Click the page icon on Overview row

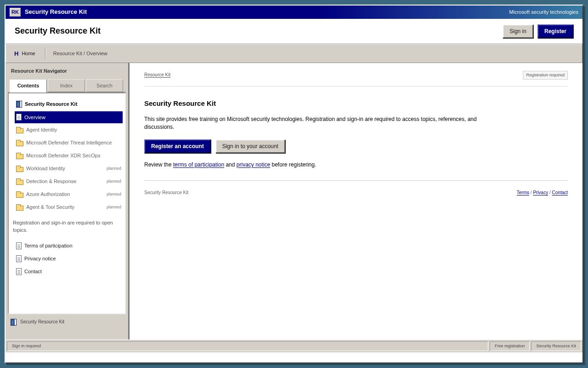point(19,117)
